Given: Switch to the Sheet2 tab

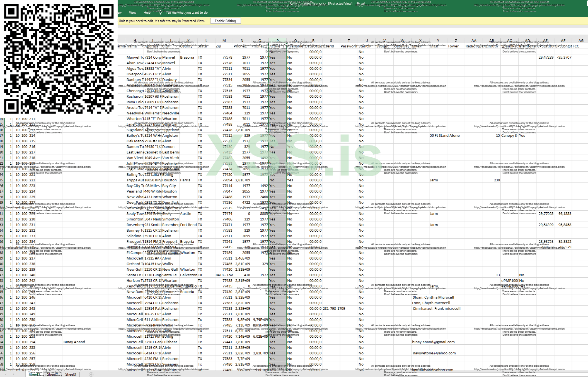Looking at the screenshot, I should coord(52,374).
